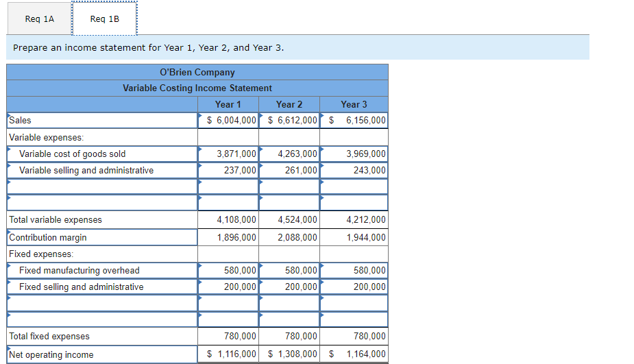Select Year 1 total fixed expenses 780,000
The image size is (634, 364).
tap(228, 336)
